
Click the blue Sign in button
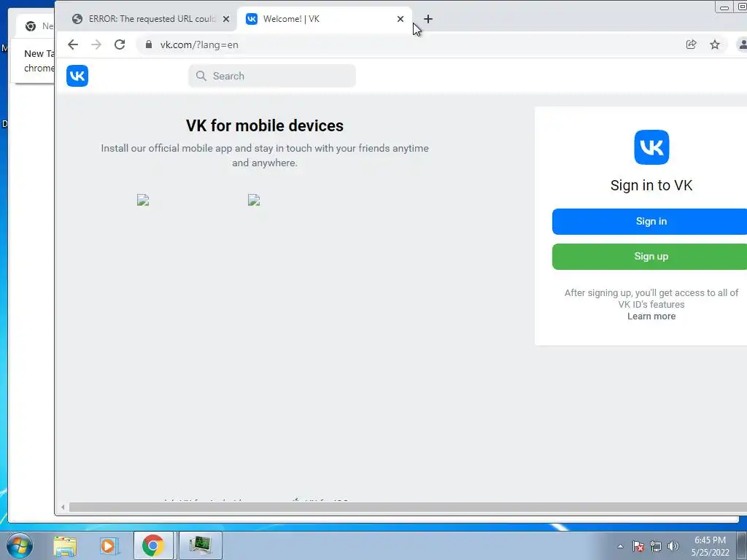click(651, 222)
